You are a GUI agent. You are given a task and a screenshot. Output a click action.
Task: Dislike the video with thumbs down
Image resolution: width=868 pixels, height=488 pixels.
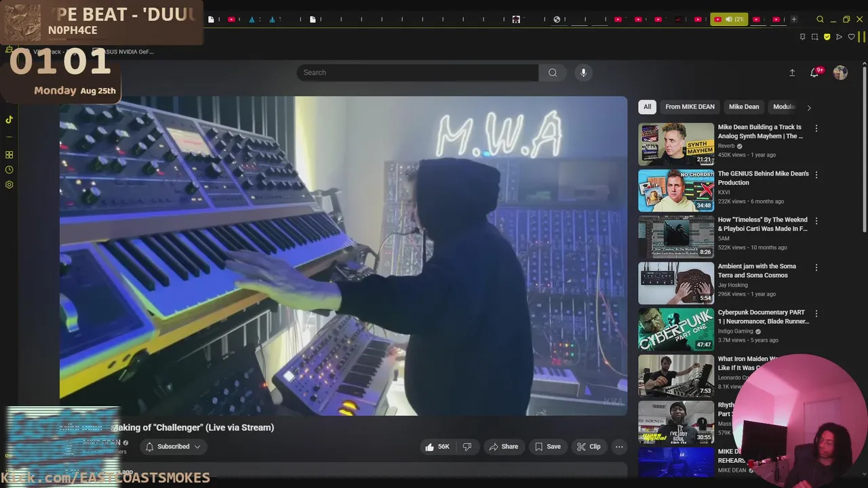[x=467, y=447]
